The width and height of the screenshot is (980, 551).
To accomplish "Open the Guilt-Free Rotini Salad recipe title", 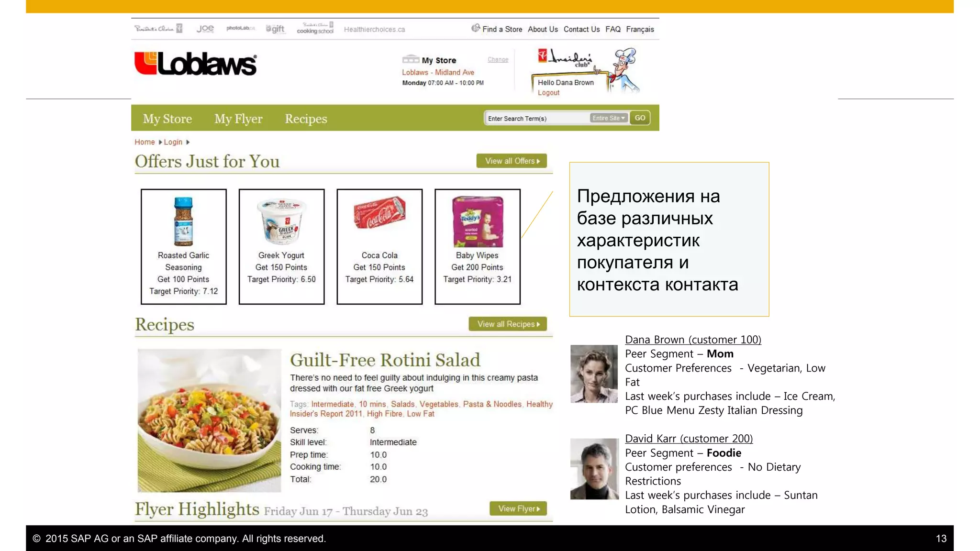I will pyautogui.click(x=385, y=360).
